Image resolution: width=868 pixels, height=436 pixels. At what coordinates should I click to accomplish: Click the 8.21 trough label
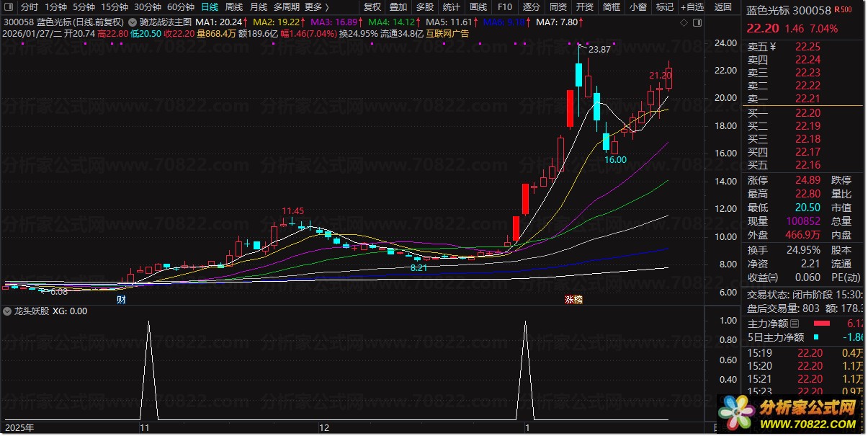click(x=419, y=267)
